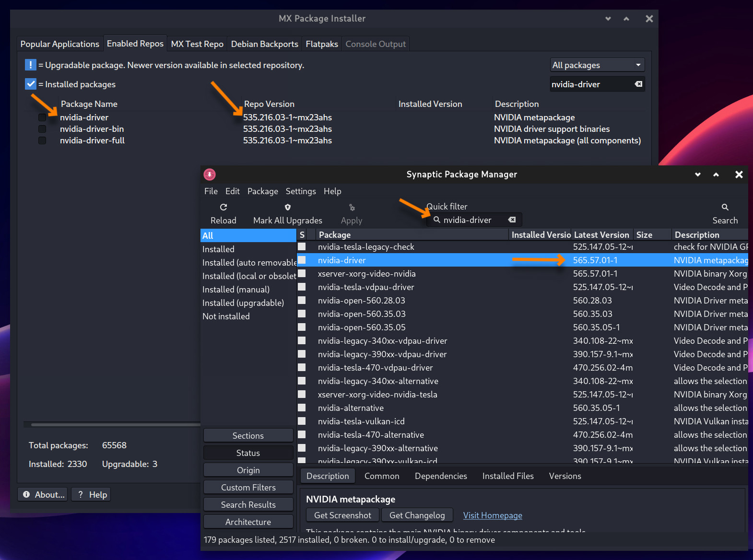Image resolution: width=753 pixels, height=560 pixels.
Task: Select the xserver-xorg-video-nvidia-tesla row
Action: (x=522, y=394)
